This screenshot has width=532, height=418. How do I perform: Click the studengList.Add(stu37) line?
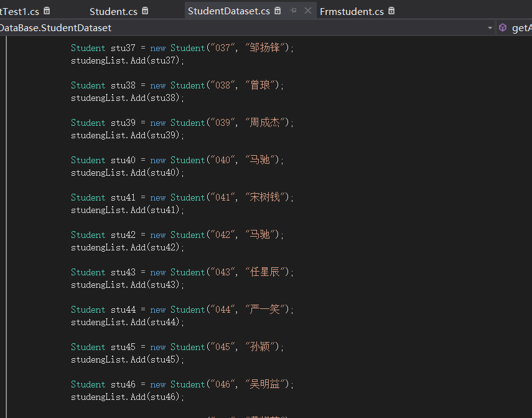(128, 60)
